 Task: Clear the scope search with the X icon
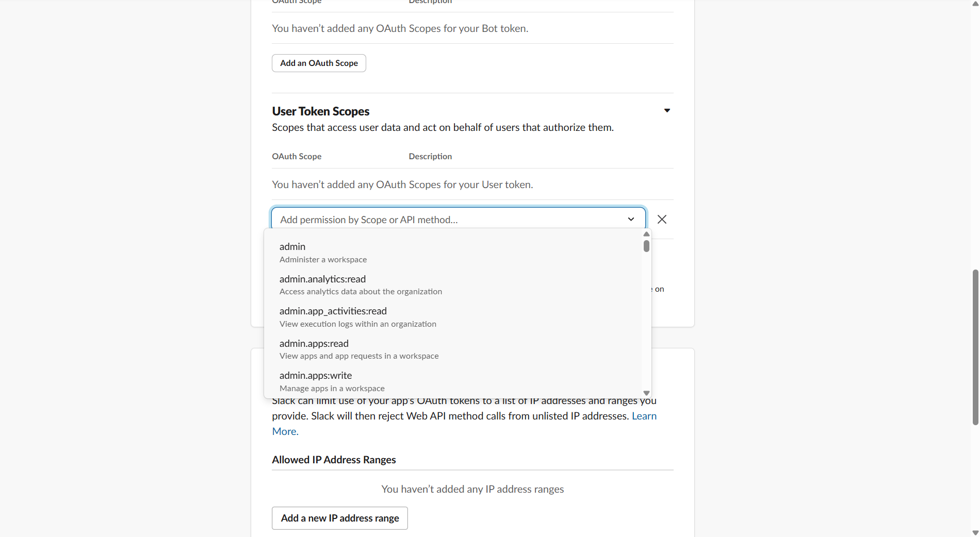point(662,220)
